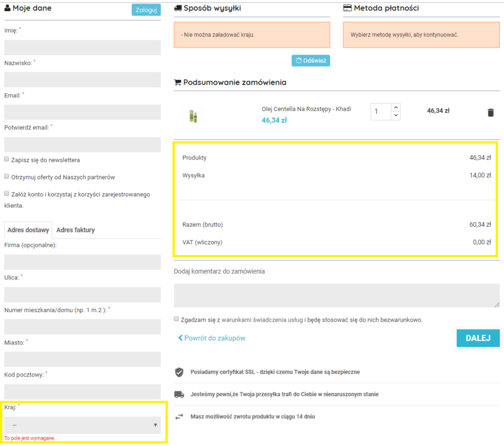The width and height of the screenshot is (504, 445).
Task: Click the Odśwież refresh button
Action: (311, 61)
